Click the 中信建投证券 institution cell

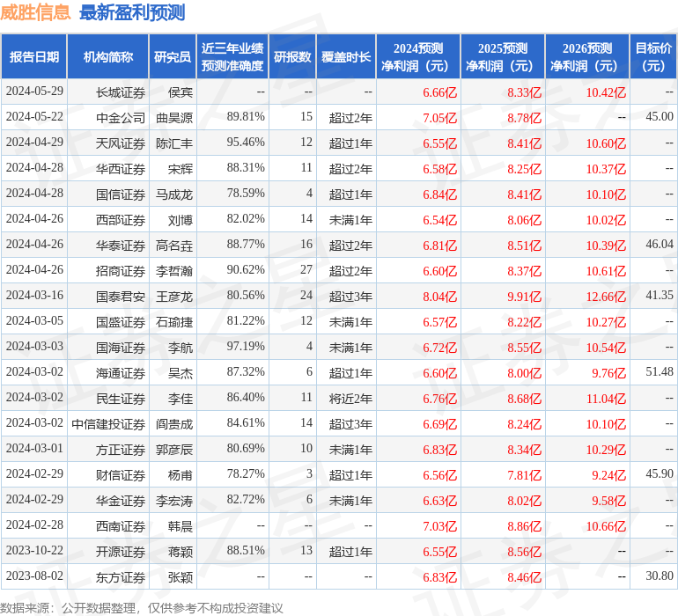[x=108, y=423]
